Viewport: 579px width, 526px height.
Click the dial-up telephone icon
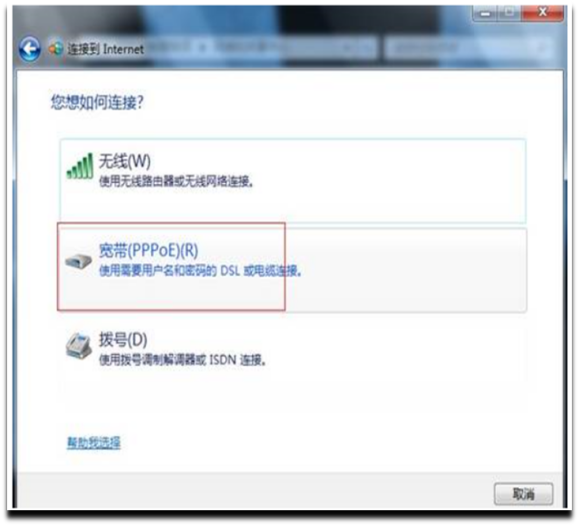(x=79, y=346)
